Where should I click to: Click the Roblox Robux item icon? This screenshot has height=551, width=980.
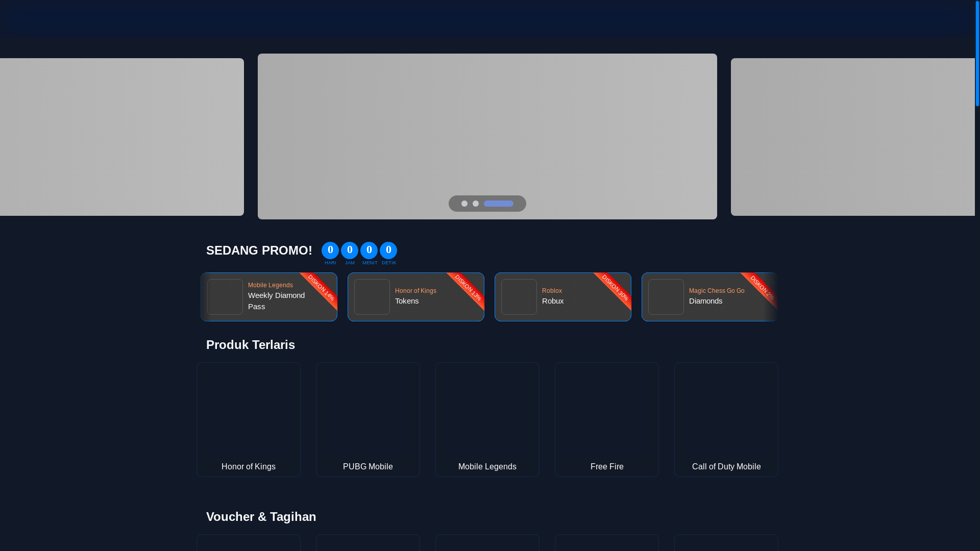tap(519, 297)
